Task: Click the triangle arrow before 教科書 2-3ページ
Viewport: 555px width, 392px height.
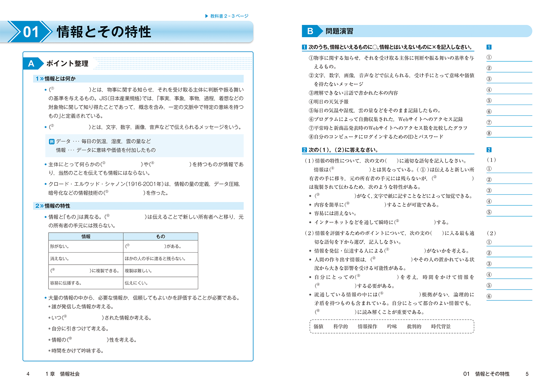Action: (207, 16)
